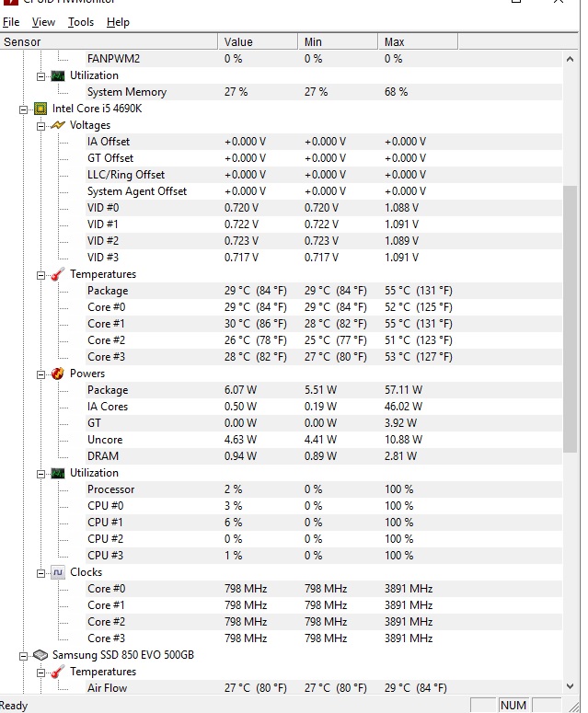Click the Samsung SSD 850 EVO drive icon

point(40,655)
